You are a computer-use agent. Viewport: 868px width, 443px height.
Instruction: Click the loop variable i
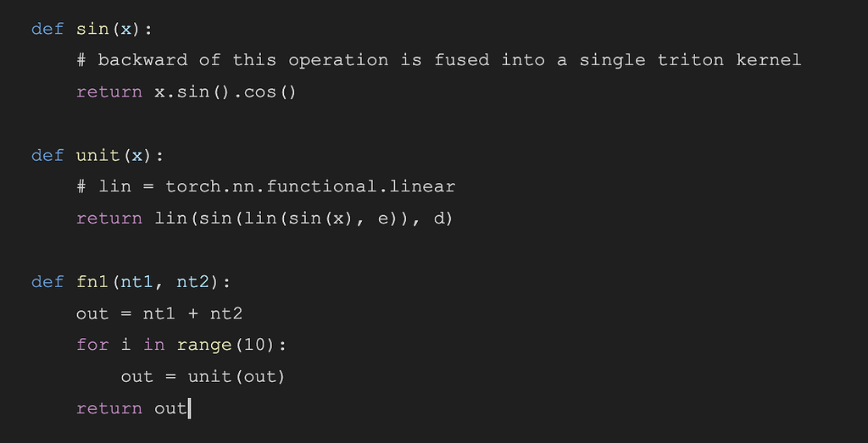point(125,345)
